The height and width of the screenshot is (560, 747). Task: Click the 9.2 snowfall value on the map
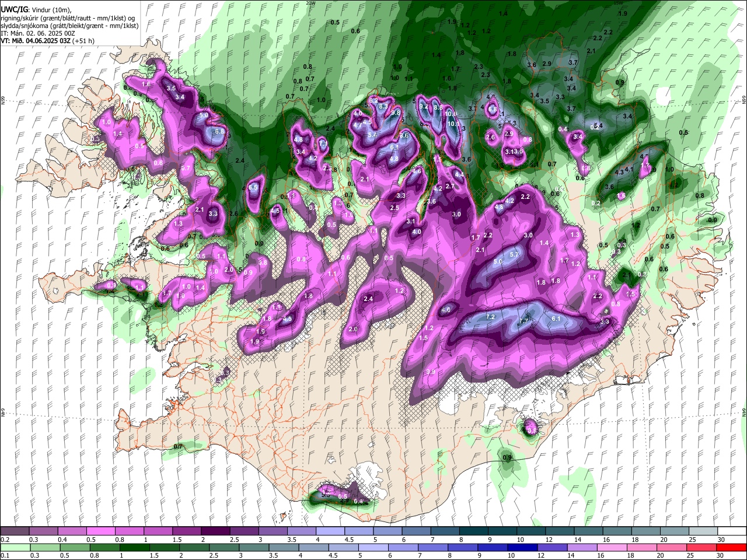coord(424,107)
